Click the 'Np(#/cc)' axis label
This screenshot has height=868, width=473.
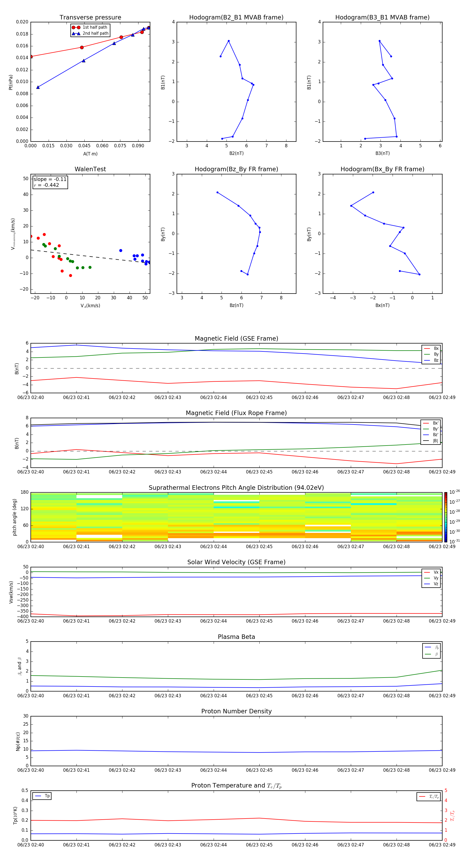click(18, 741)
